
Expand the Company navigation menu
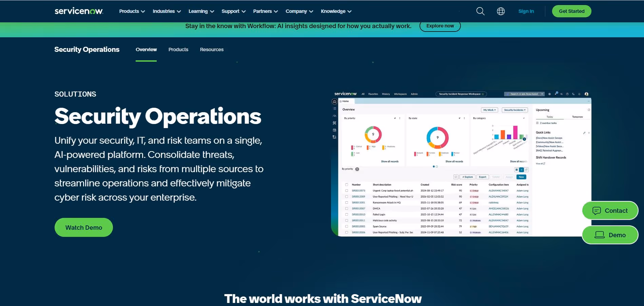299,11
